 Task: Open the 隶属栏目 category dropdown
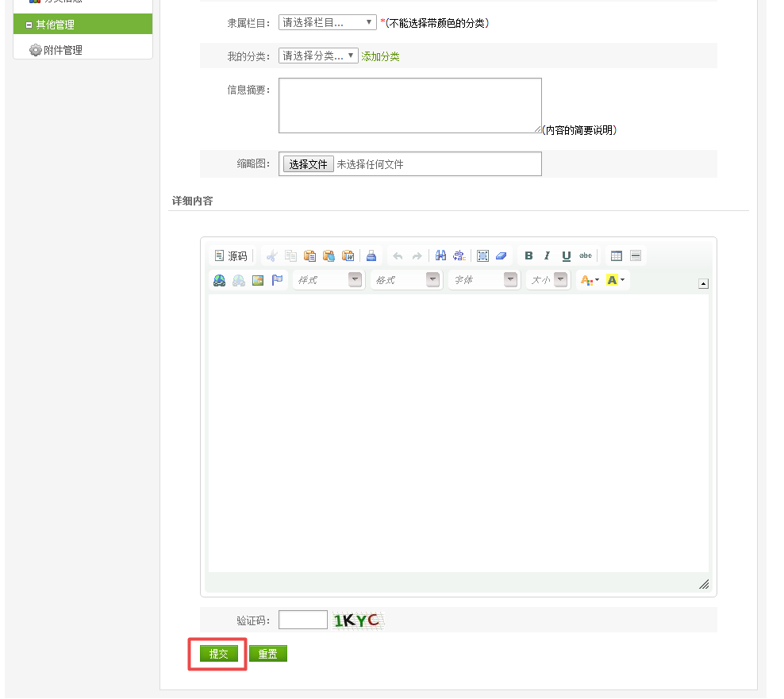click(327, 23)
